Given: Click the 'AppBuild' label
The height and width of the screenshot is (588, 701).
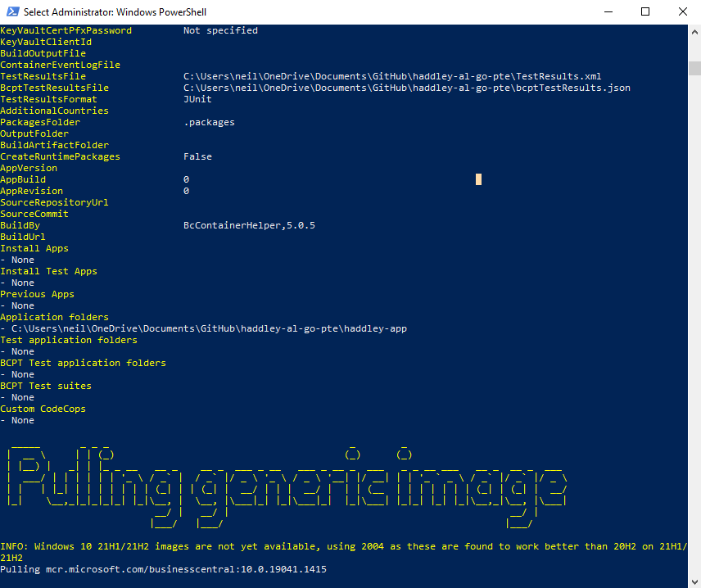Looking at the screenshot, I should point(23,179).
